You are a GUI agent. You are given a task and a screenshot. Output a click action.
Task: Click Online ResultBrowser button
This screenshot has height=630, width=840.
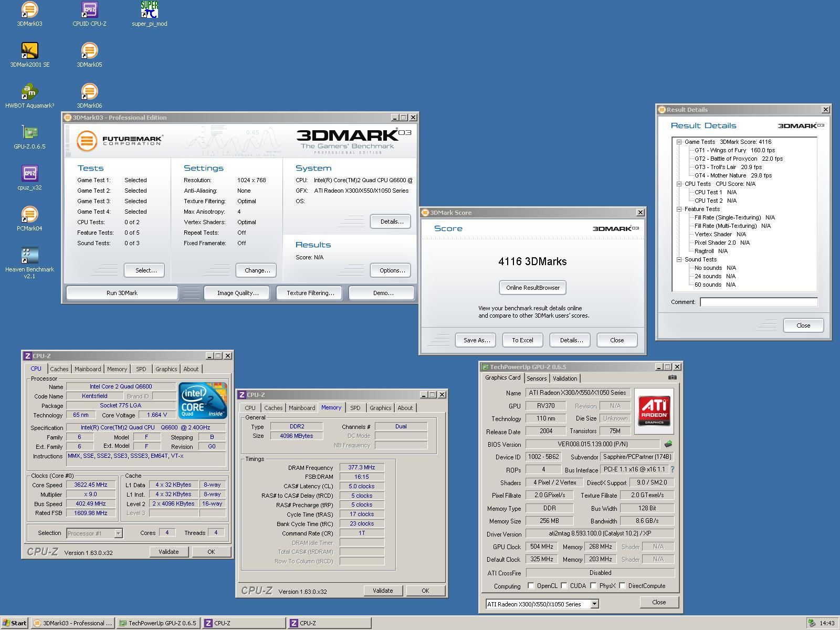pos(533,288)
